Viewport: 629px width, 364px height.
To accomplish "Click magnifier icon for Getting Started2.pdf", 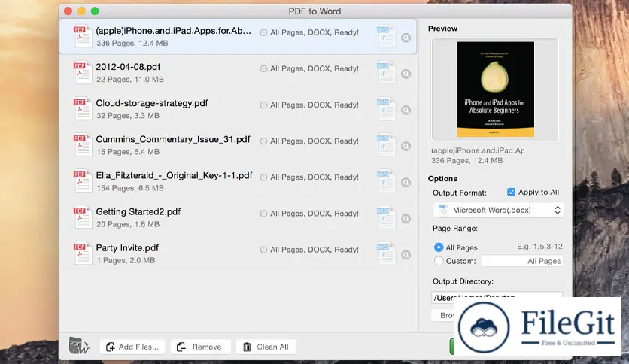I will click(406, 219).
